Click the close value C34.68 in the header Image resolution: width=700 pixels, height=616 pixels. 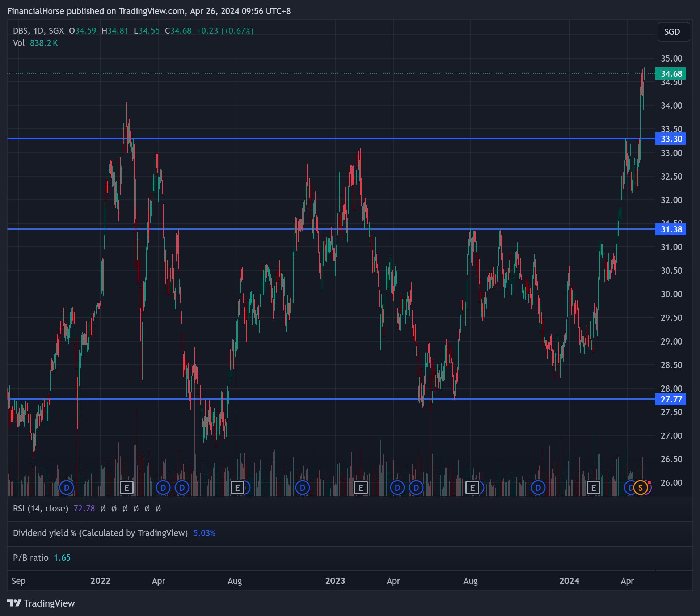coord(178,31)
